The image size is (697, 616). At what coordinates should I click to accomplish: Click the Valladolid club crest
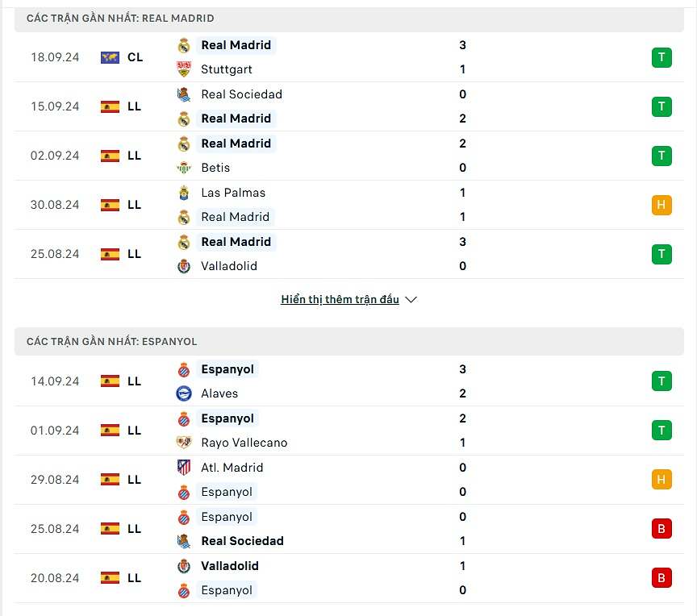click(184, 266)
